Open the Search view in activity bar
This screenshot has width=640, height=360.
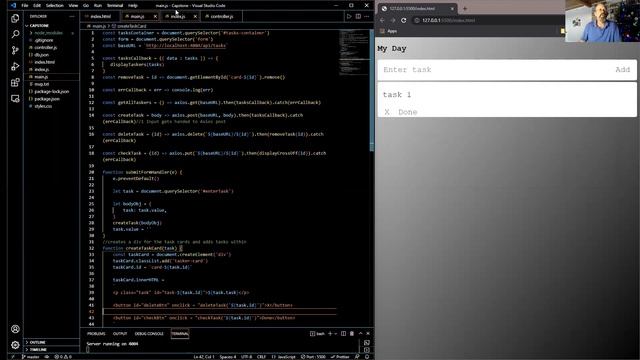point(15,34)
